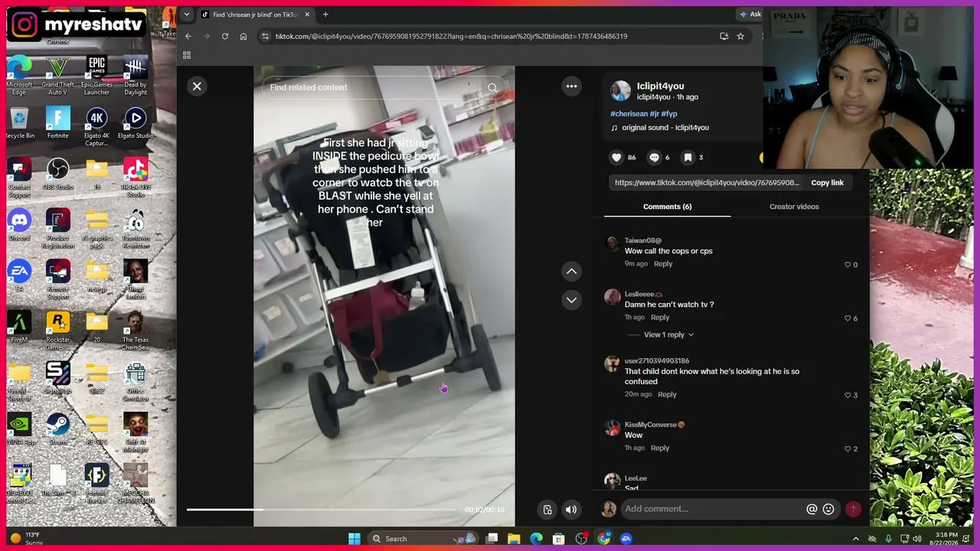This screenshot has height=551, width=980.
Task: Open Rockstar Games desktop icon
Action: [x=57, y=331]
